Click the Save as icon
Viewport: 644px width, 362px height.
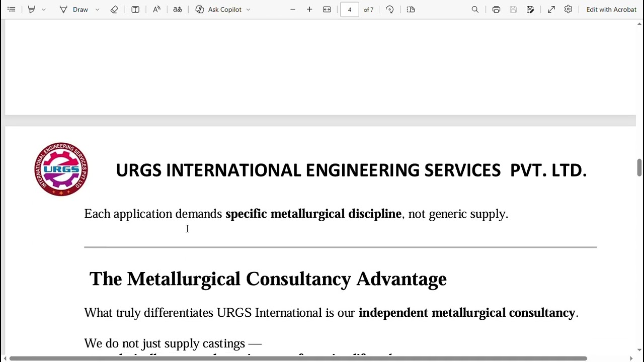(530, 10)
